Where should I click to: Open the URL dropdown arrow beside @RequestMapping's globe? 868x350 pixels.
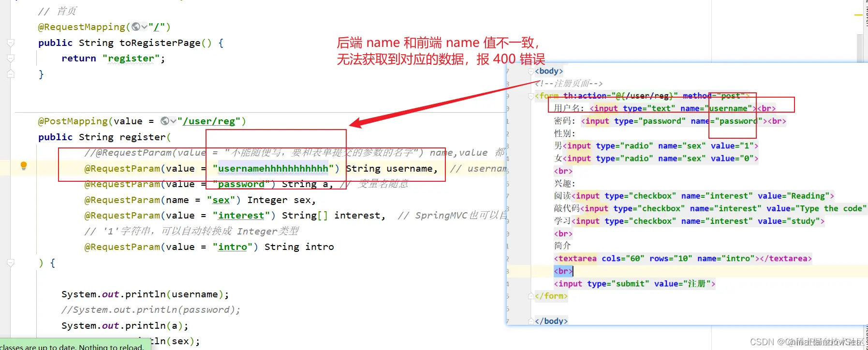[x=144, y=27]
